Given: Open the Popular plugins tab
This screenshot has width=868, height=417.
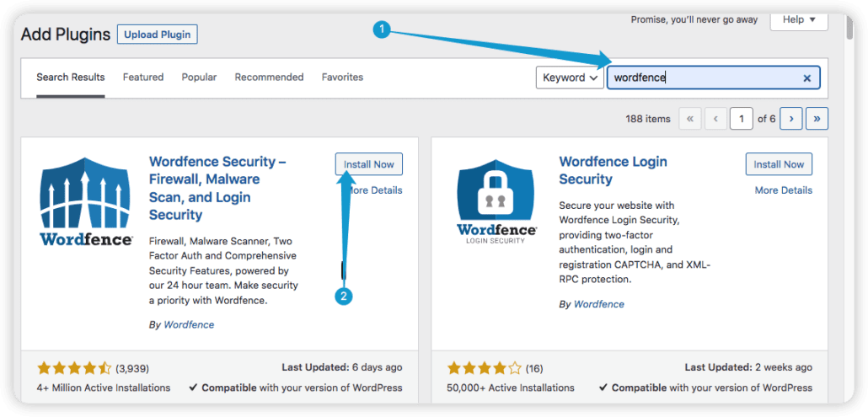Looking at the screenshot, I should pyautogui.click(x=199, y=78).
